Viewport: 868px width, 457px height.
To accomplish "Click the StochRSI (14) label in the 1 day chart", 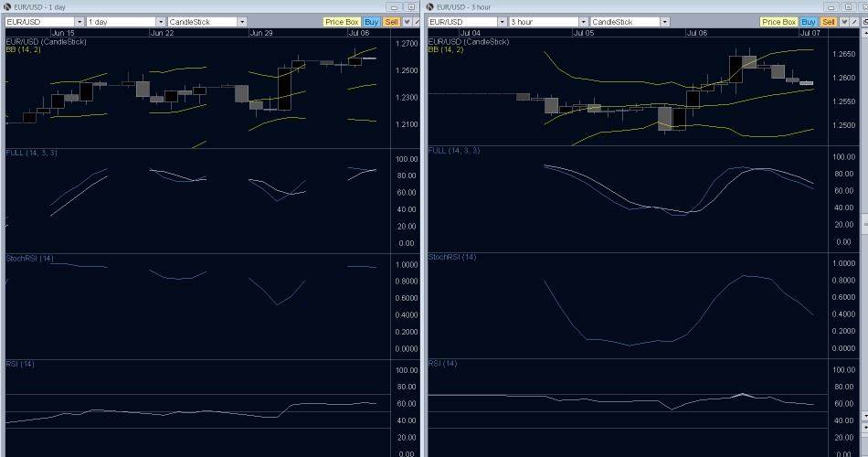I will pyautogui.click(x=29, y=258).
